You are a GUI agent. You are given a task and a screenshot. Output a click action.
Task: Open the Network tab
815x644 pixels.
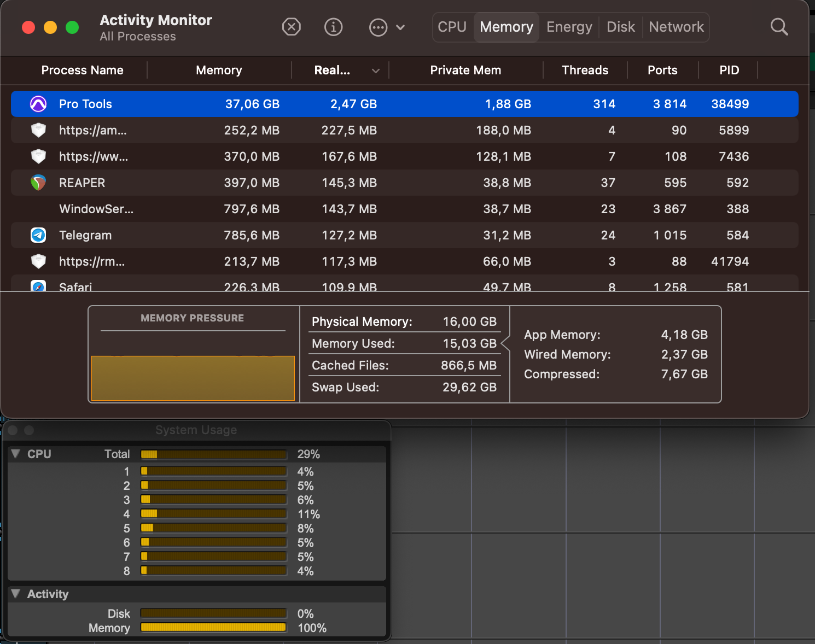point(676,27)
